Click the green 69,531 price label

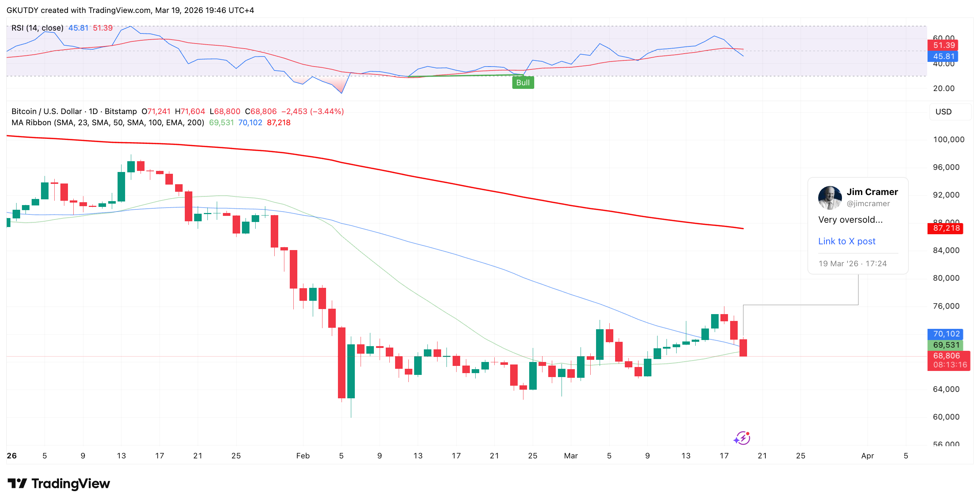(x=946, y=345)
